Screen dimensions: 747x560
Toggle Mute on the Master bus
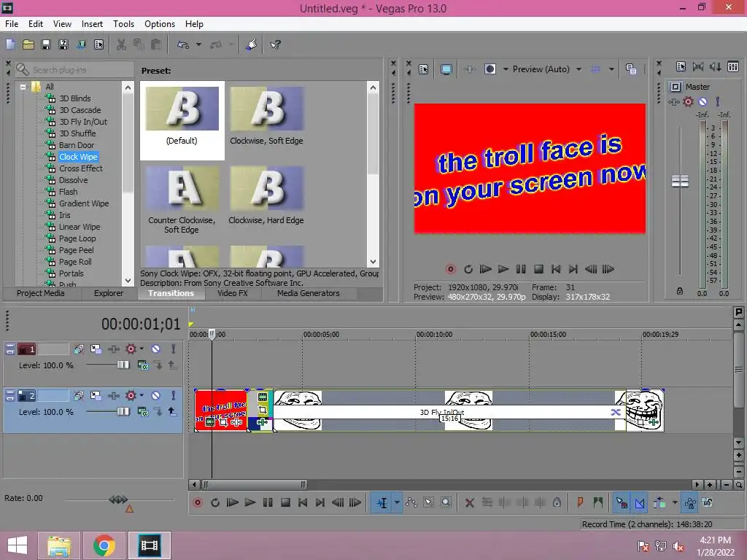(703, 101)
